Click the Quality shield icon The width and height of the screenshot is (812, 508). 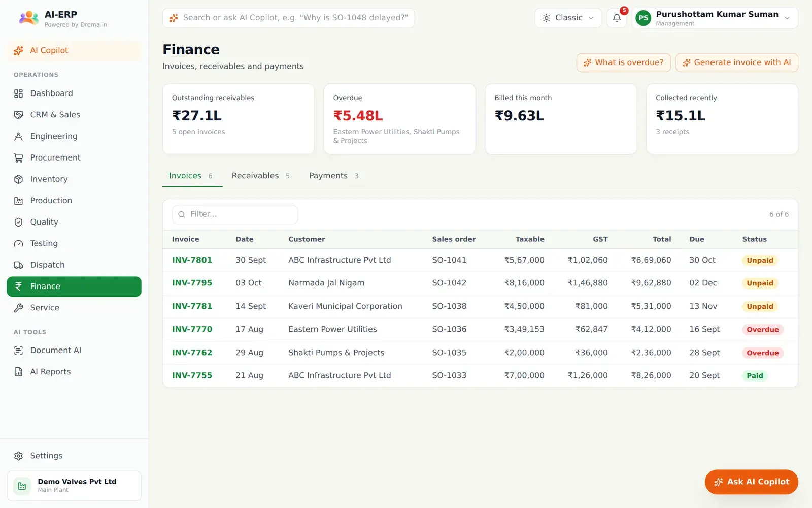19,222
